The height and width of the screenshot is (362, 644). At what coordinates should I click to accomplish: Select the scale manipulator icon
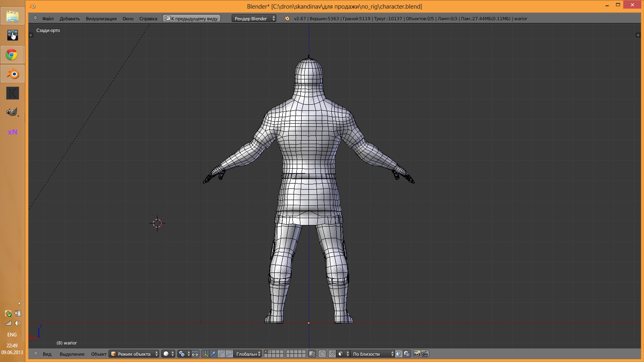coord(229,354)
